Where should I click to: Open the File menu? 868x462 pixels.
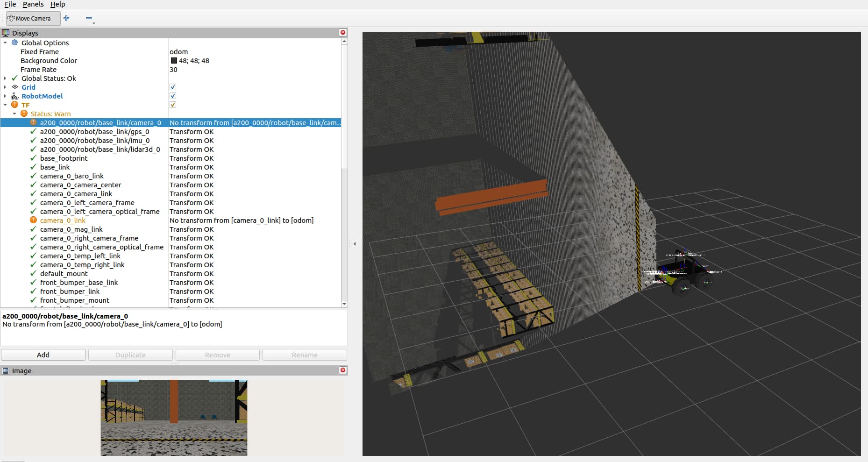(x=10, y=4)
